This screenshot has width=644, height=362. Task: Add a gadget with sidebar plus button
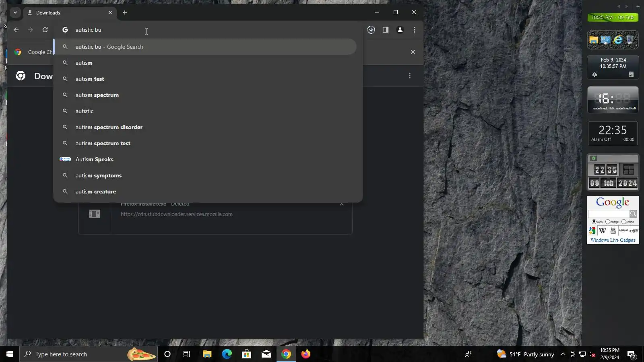tap(638, 6)
